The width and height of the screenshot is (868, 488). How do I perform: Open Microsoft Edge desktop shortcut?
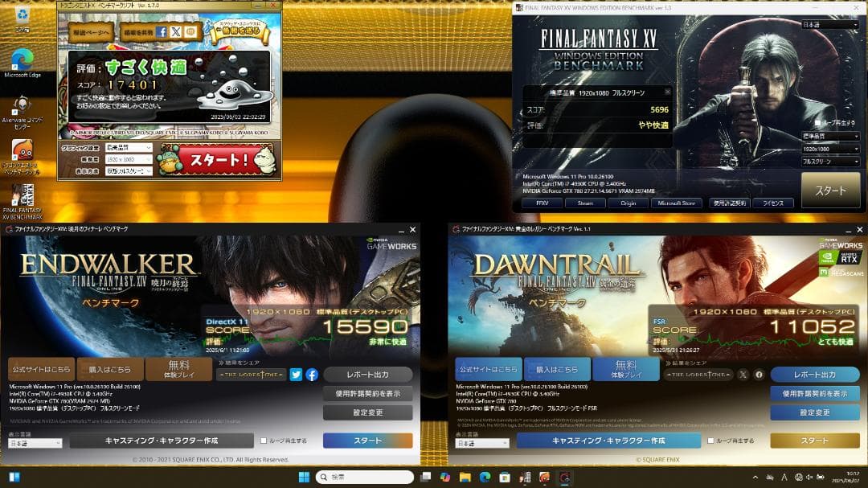tap(23, 63)
